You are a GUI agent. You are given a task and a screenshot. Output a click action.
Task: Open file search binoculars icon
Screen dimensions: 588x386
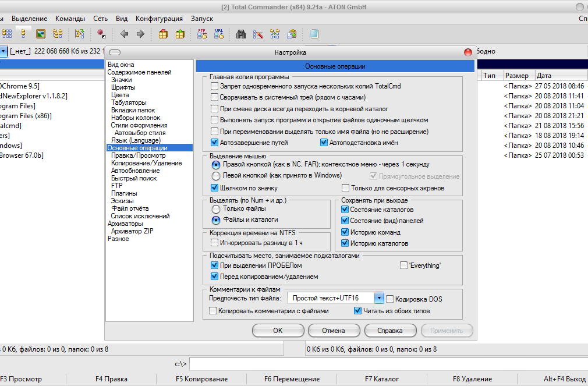pyautogui.click(x=241, y=34)
